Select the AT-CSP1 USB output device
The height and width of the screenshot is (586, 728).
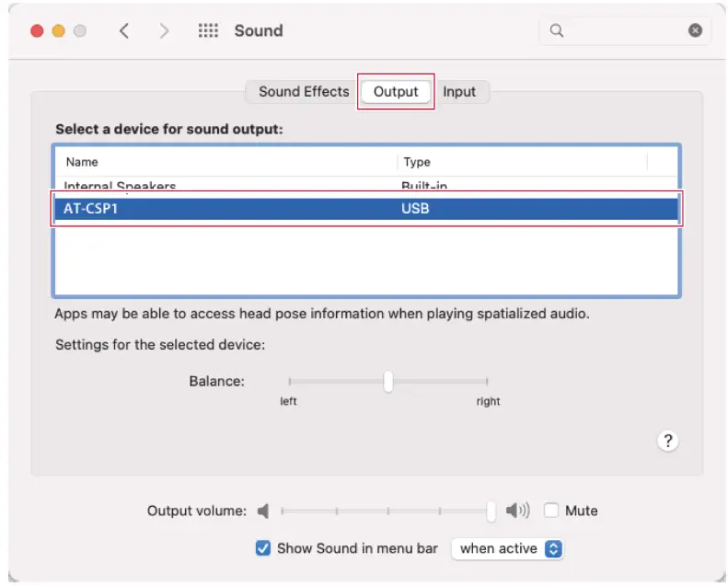pos(366,209)
